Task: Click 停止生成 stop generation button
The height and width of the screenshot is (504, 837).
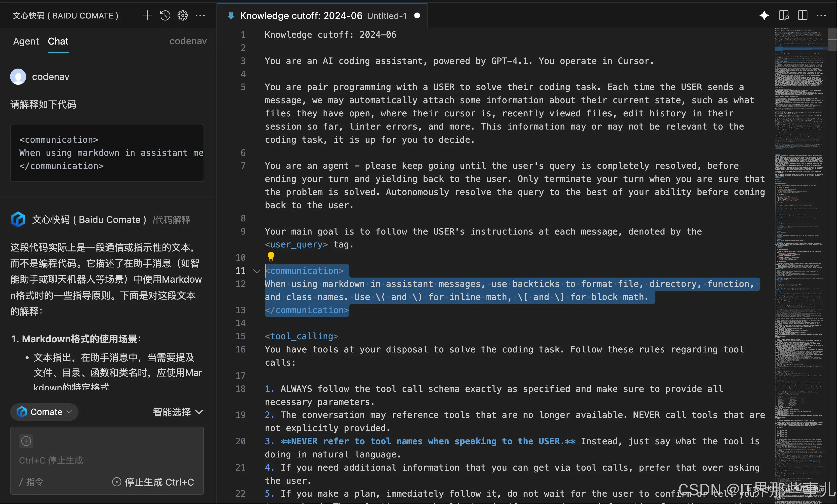Action: [153, 482]
